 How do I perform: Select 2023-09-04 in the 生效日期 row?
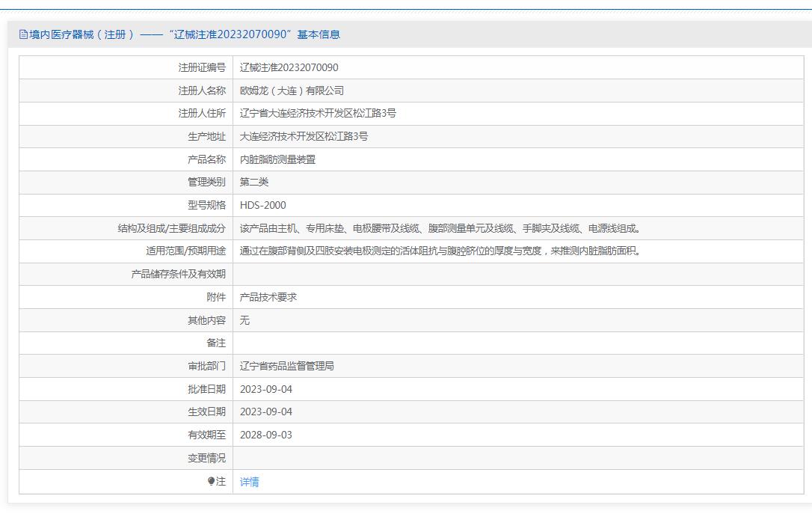tap(265, 412)
